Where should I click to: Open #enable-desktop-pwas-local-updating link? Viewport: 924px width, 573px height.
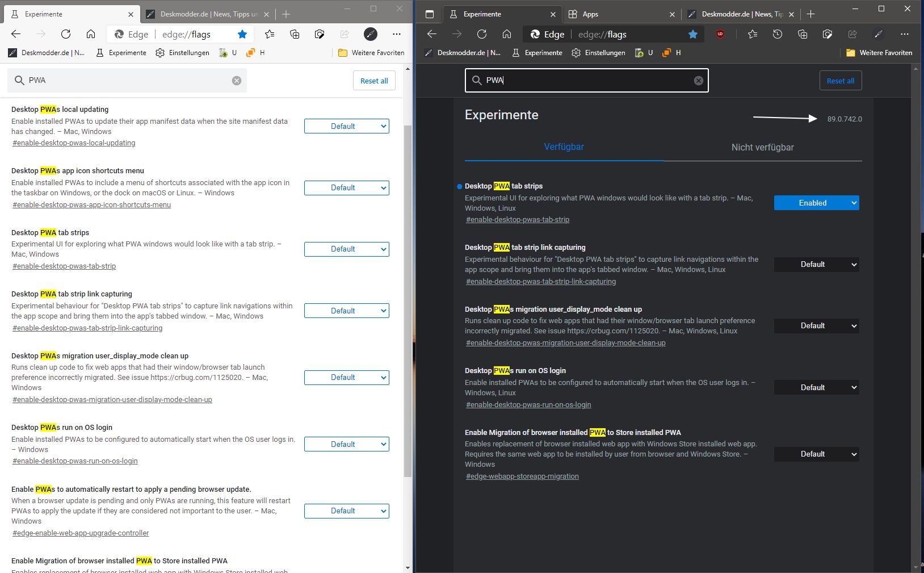pyautogui.click(x=74, y=143)
